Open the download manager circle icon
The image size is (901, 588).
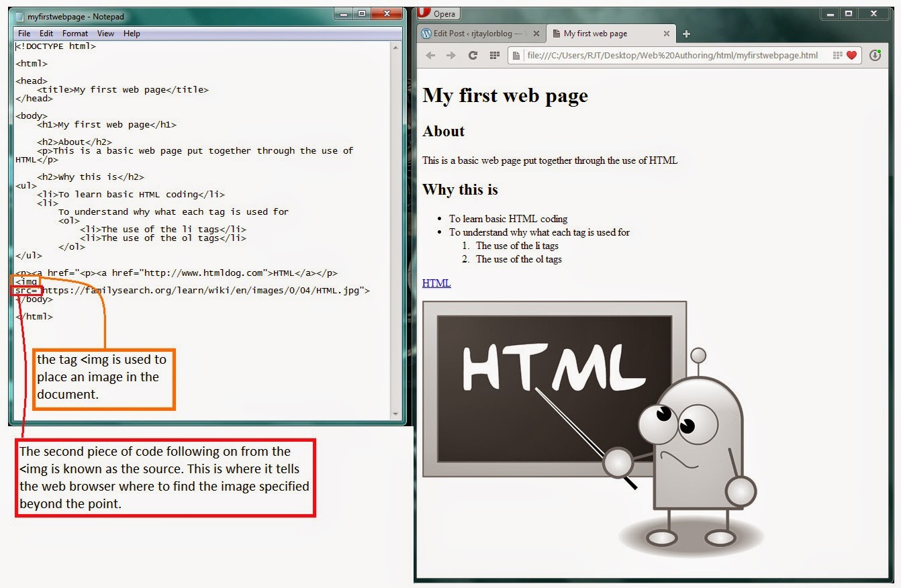pos(874,55)
